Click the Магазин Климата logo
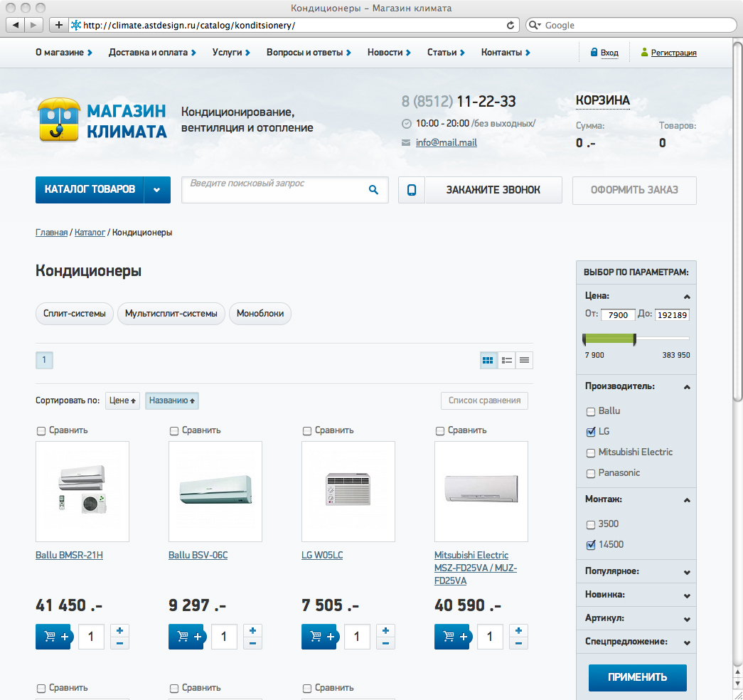The width and height of the screenshot is (743, 700). (x=102, y=120)
